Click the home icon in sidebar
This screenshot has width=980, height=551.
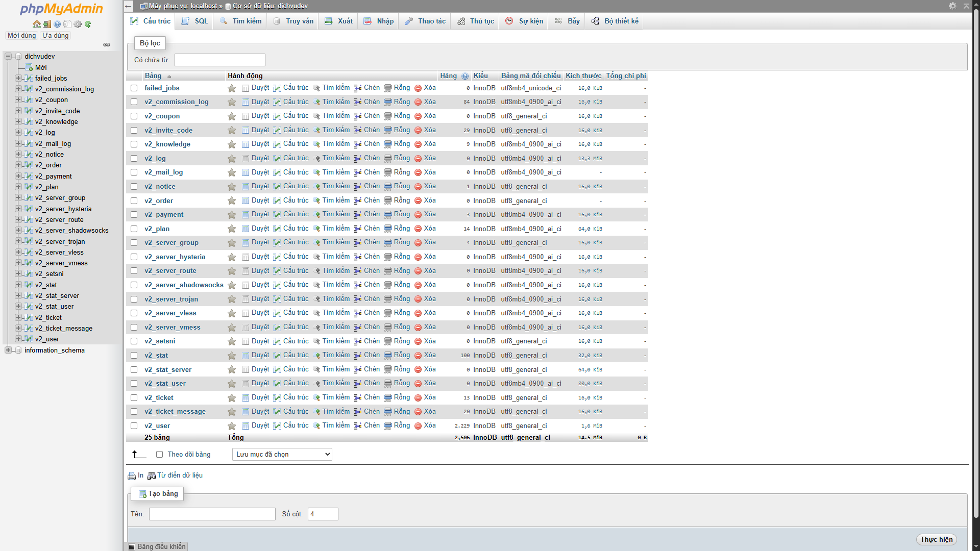(36, 24)
